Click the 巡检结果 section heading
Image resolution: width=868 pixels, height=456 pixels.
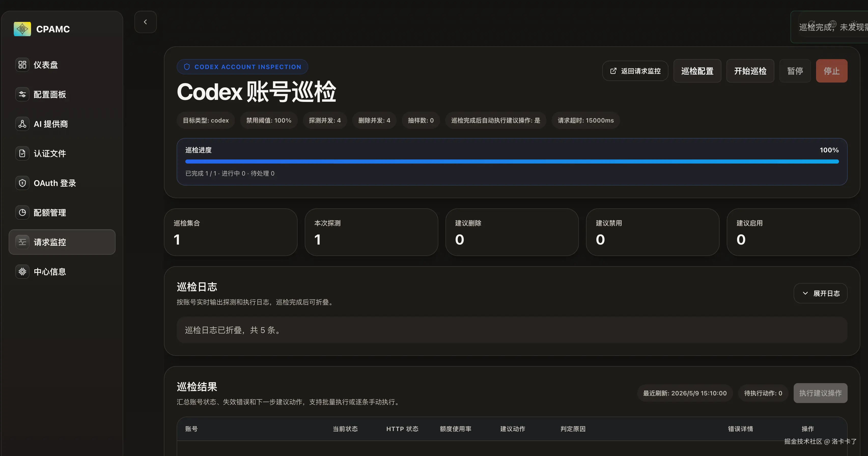197,386
